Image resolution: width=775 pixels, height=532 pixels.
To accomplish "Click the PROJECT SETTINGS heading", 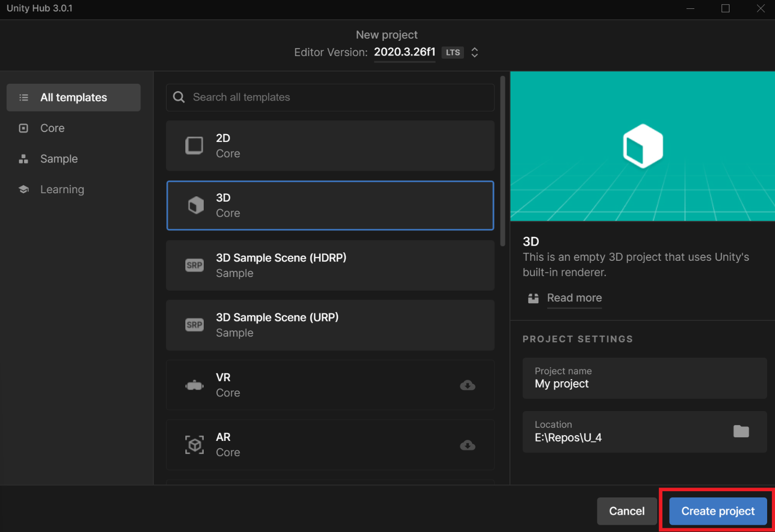I will pyautogui.click(x=578, y=339).
